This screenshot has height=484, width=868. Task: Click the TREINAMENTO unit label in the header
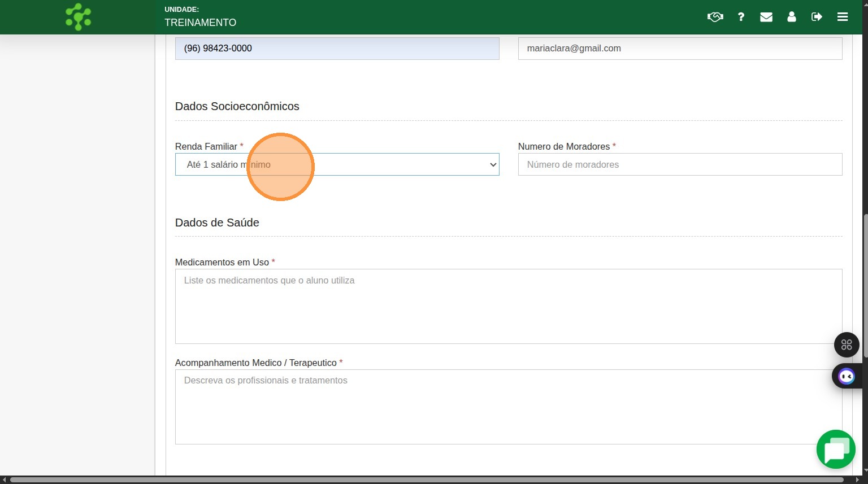pos(200,23)
